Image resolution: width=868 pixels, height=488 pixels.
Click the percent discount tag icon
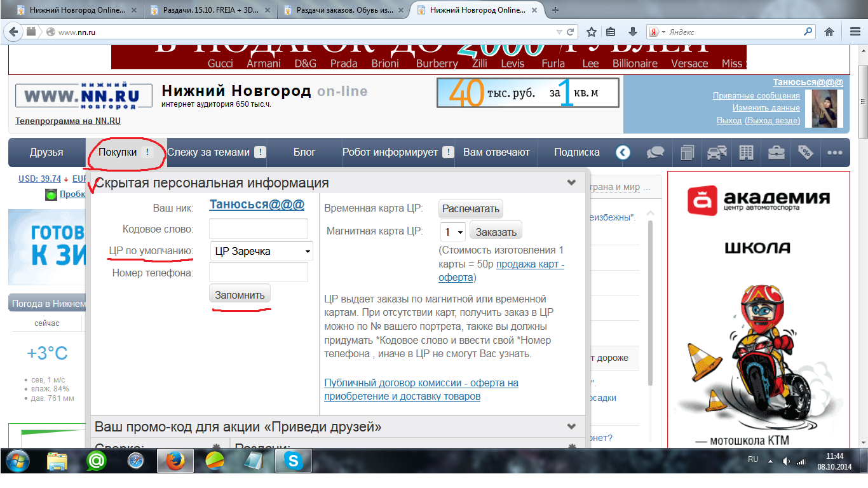(x=805, y=152)
